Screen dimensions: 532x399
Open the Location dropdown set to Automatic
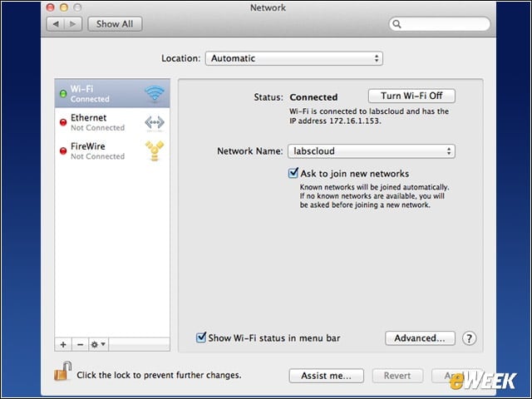coord(294,58)
